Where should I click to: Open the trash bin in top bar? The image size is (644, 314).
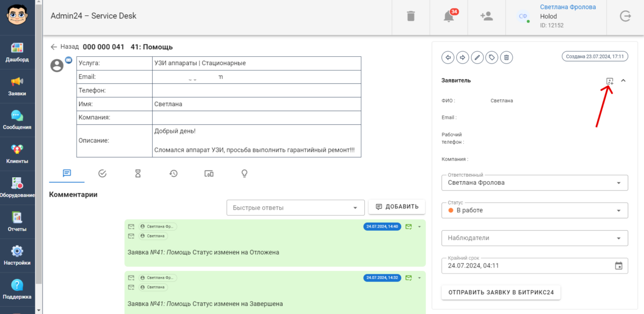tap(411, 16)
